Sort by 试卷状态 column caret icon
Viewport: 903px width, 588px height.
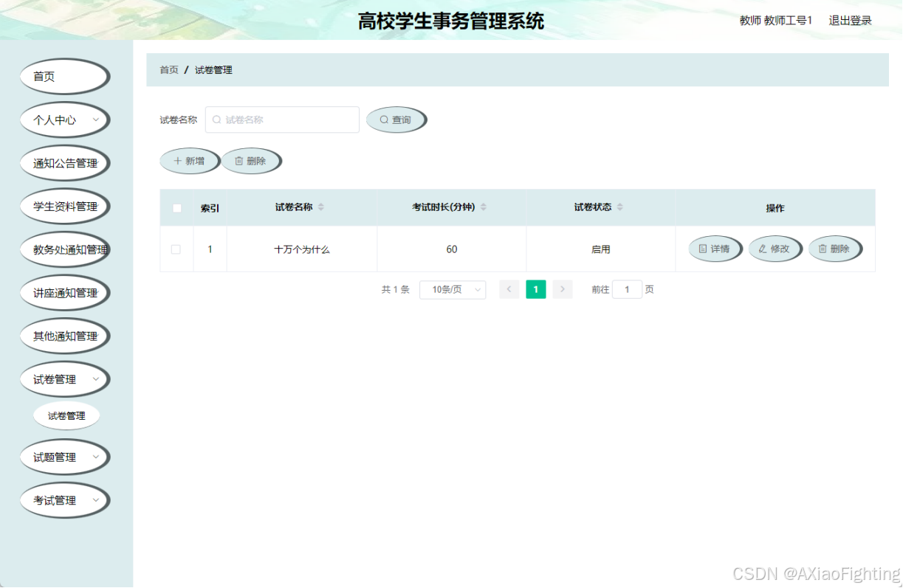coord(620,207)
